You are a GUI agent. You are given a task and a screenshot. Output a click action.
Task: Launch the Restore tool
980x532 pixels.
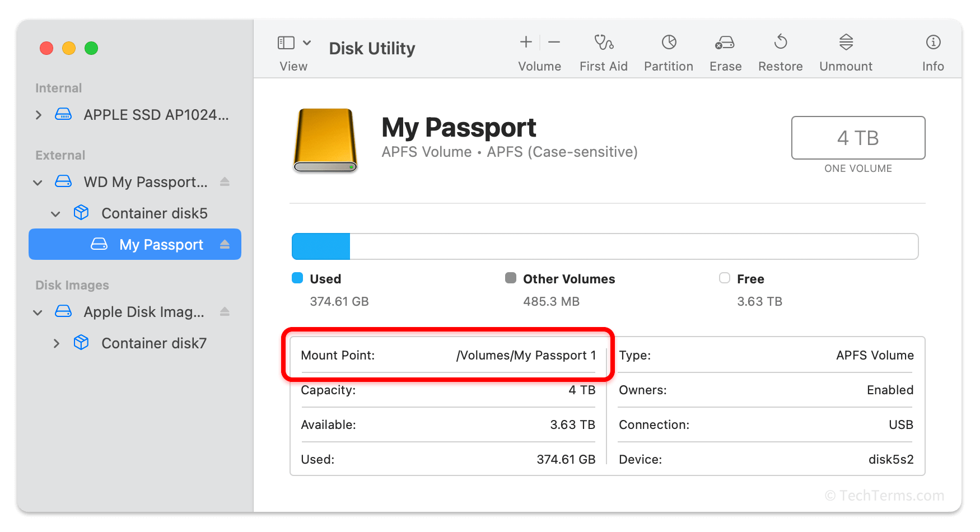pyautogui.click(x=781, y=42)
